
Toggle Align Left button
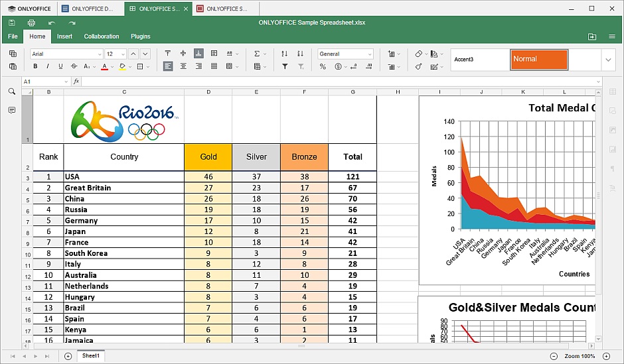coord(168,66)
